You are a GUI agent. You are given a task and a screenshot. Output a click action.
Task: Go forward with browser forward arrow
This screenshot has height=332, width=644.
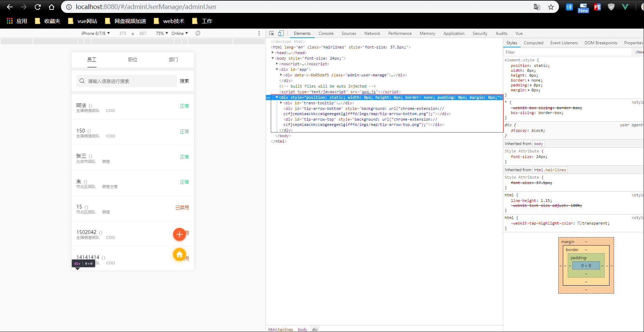pos(24,7)
